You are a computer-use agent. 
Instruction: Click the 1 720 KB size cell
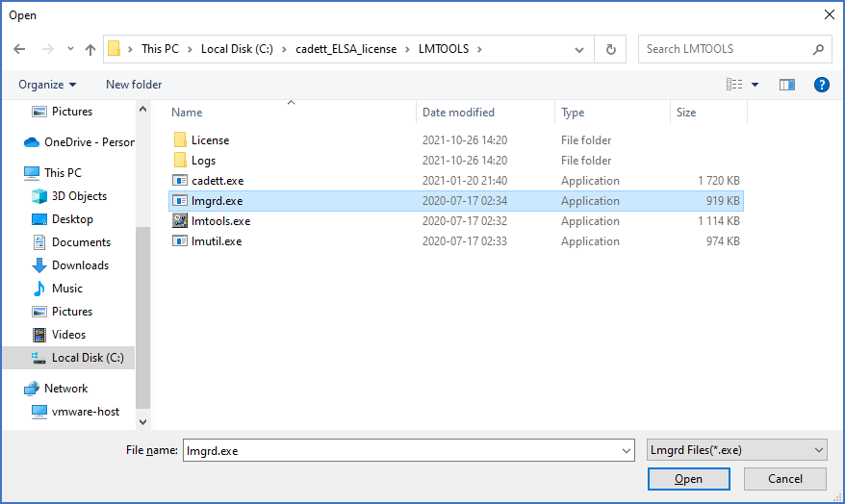pyautogui.click(x=719, y=181)
